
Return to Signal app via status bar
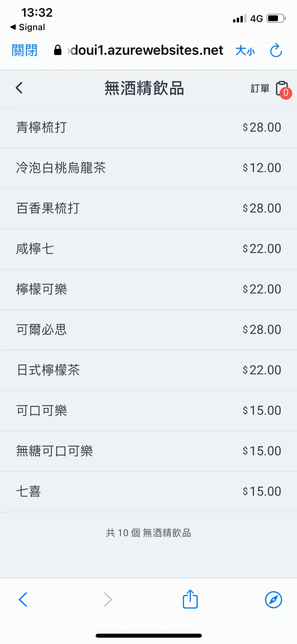pyautogui.click(x=28, y=27)
